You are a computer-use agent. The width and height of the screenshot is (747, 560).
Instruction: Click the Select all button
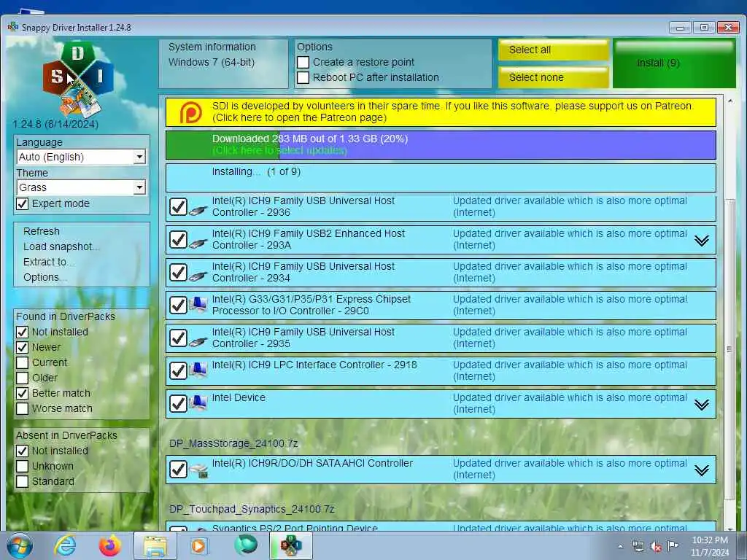pyautogui.click(x=553, y=50)
